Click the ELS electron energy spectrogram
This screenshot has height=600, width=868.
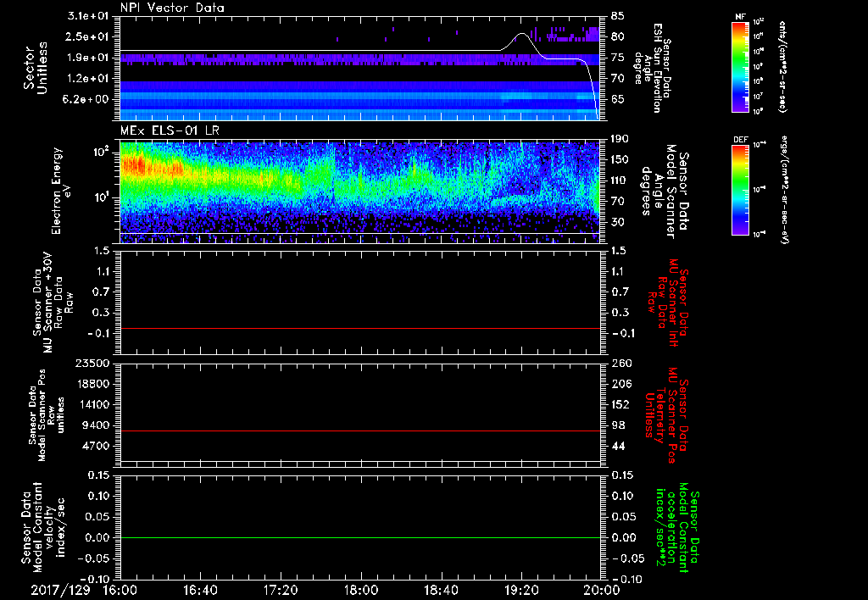coord(359,192)
